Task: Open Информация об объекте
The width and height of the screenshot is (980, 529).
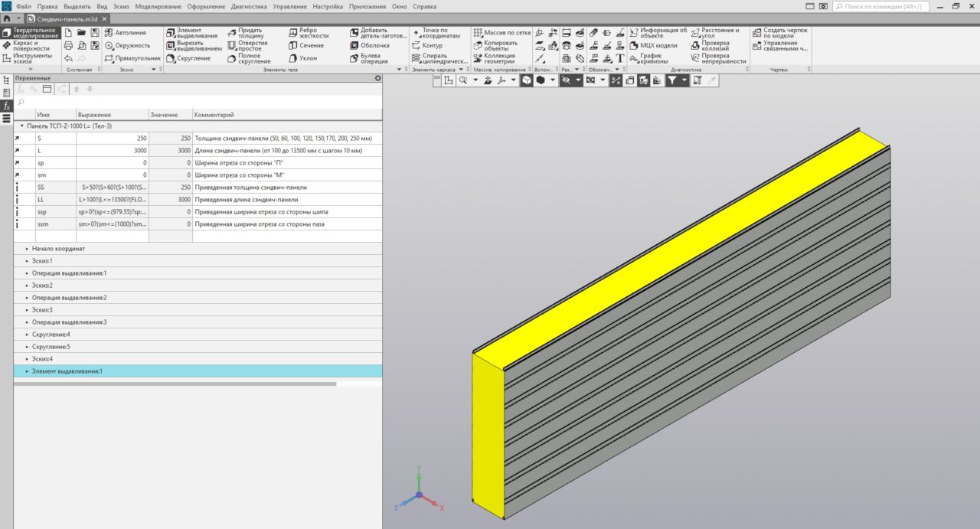Action: tap(658, 33)
